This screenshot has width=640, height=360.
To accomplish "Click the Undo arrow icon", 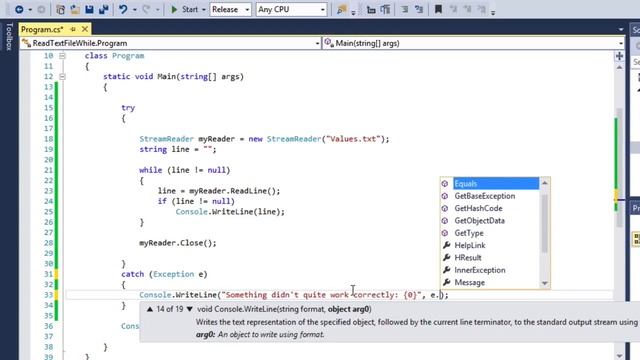I will 123,9.
